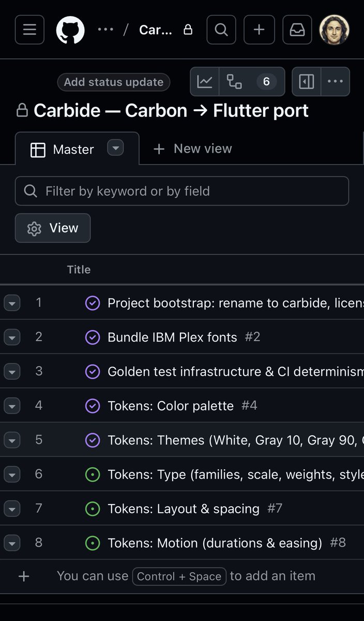Open the Car... breadcrumb link
This screenshot has width=364, height=621.
point(156,29)
